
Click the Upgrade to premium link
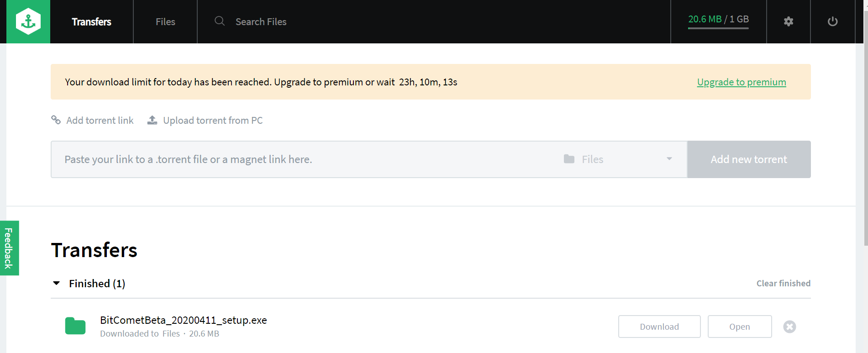742,82
